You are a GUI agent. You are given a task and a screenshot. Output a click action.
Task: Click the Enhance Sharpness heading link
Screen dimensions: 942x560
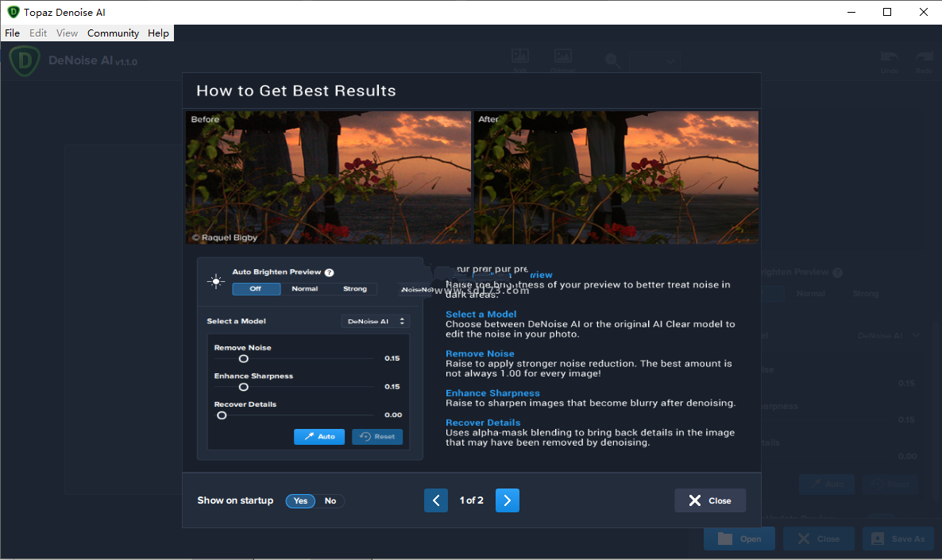pyautogui.click(x=492, y=393)
